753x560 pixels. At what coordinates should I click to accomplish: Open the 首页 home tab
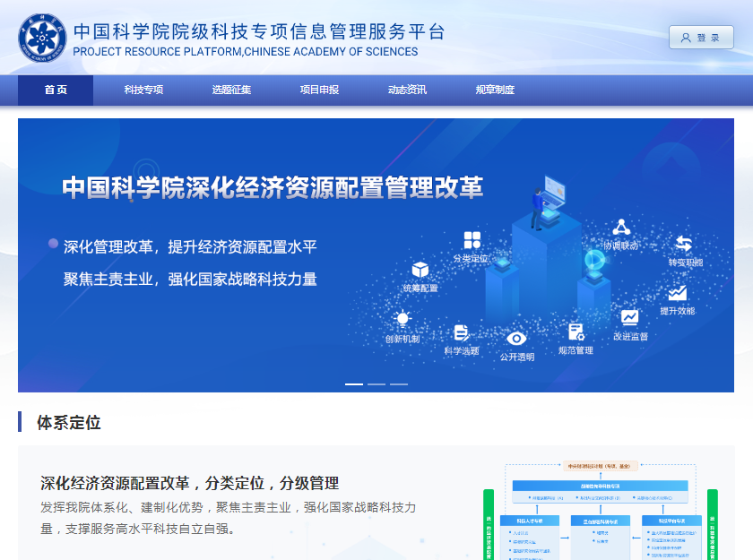[56, 90]
